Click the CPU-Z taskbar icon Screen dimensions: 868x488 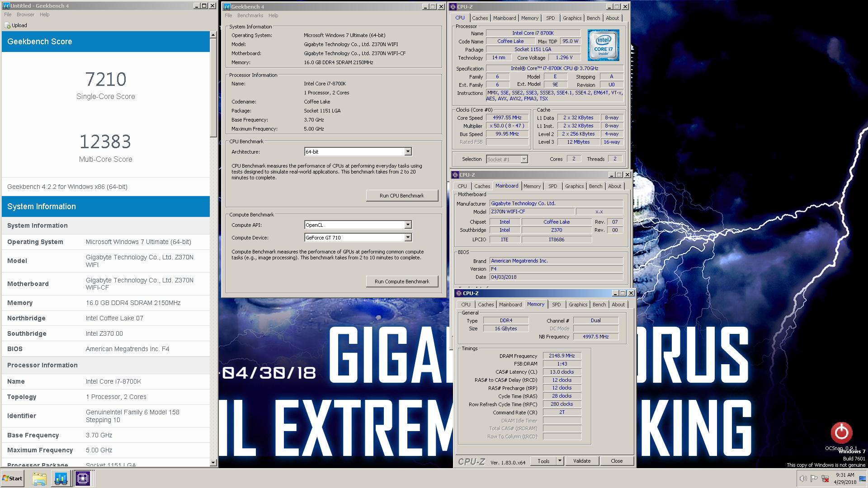pyautogui.click(x=83, y=479)
